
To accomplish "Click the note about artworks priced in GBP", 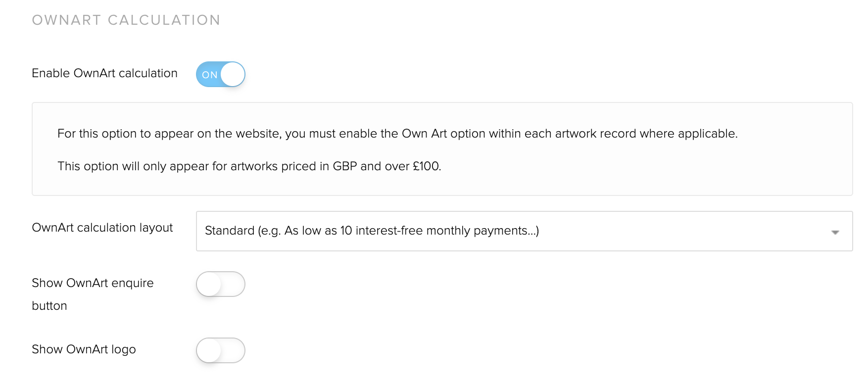I will (249, 166).
